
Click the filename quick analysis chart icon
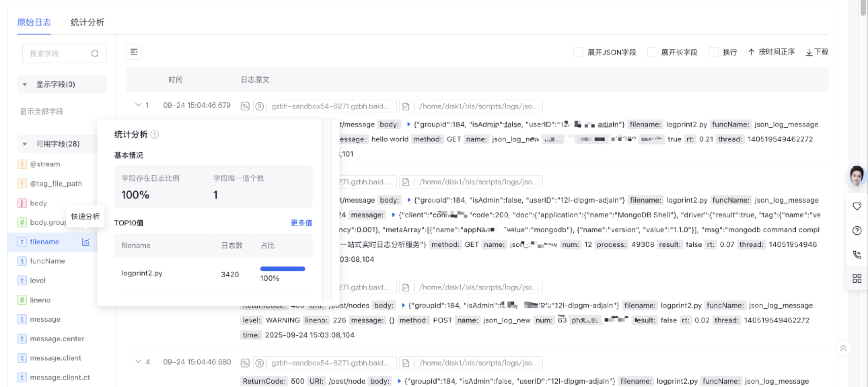[85, 242]
